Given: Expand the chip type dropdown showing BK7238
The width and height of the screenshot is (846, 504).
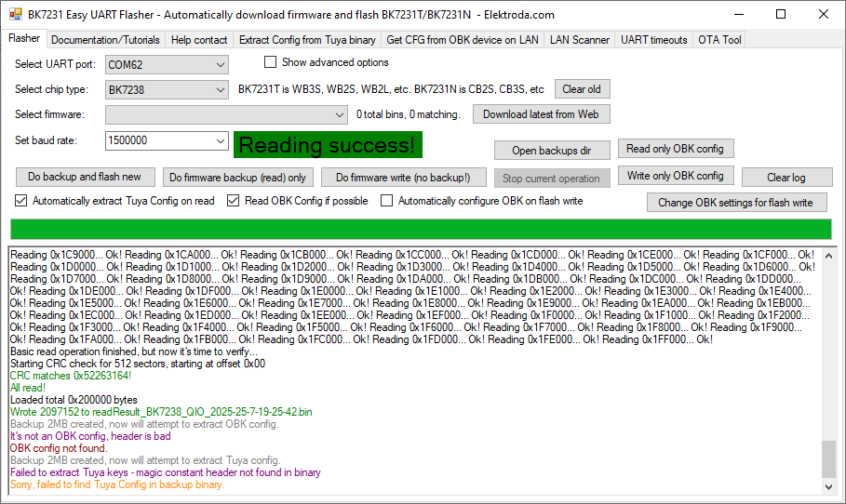Looking at the screenshot, I should pyautogui.click(x=167, y=89).
